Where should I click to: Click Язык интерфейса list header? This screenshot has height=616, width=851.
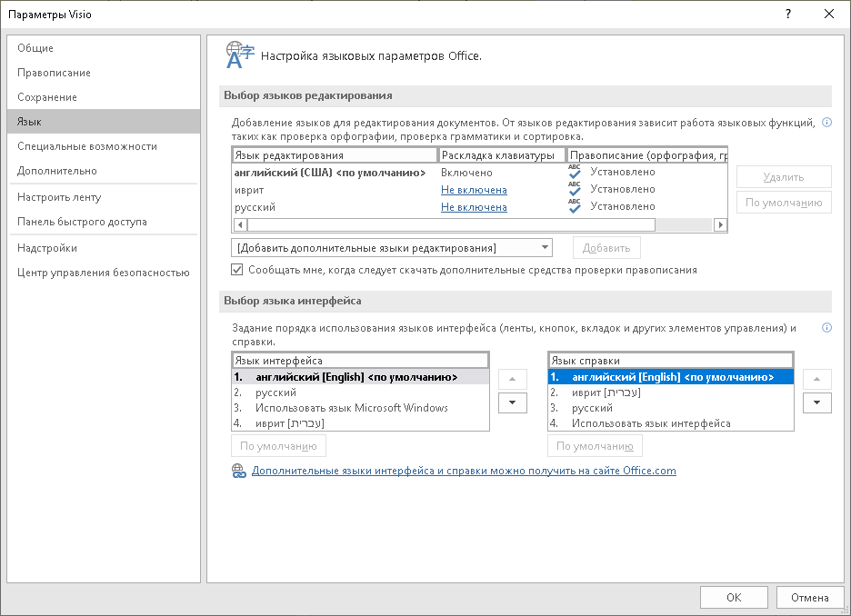pyautogui.click(x=360, y=361)
